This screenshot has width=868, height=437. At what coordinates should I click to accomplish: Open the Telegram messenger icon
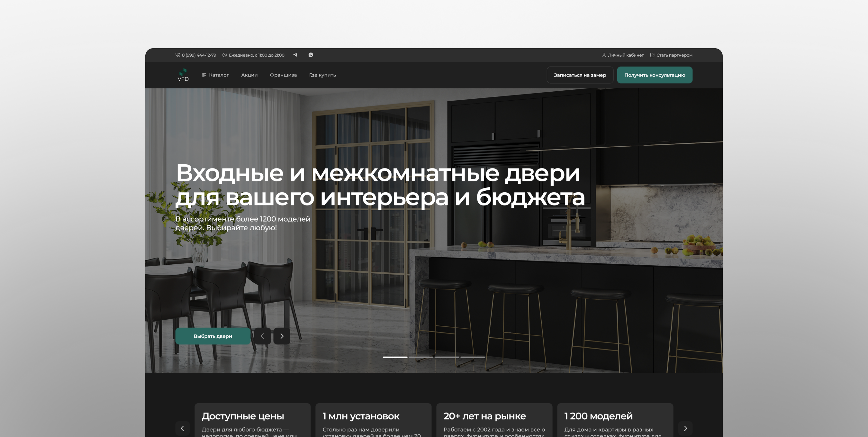click(x=295, y=55)
